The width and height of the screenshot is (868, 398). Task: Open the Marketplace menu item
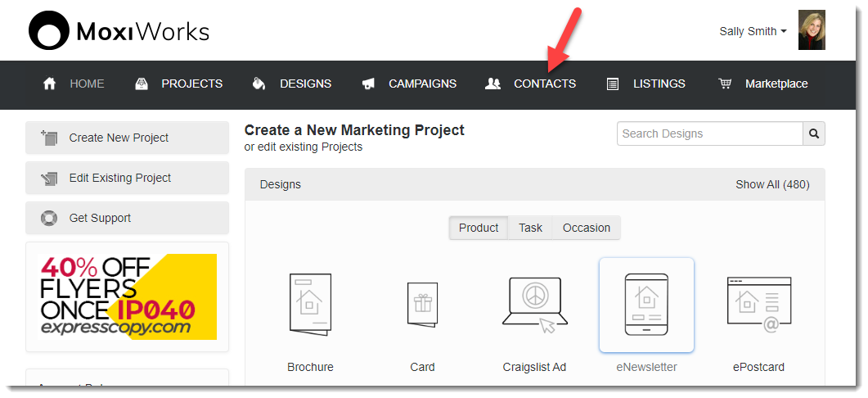(x=776, y=84)
